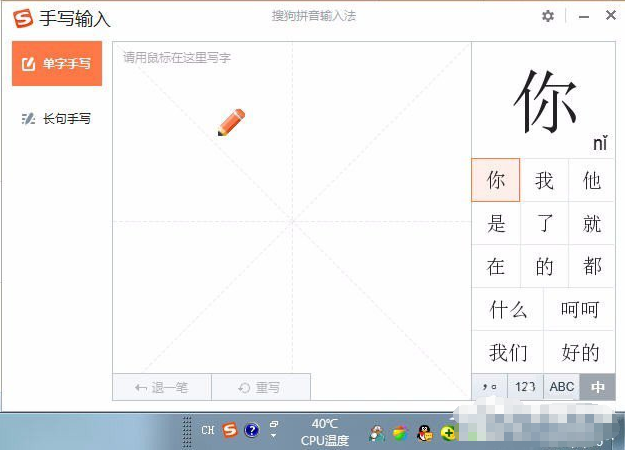This screenshot has height=450, width=625.
Task: Select the 中 Chinese input mode
Action: [x=597, y=387]
